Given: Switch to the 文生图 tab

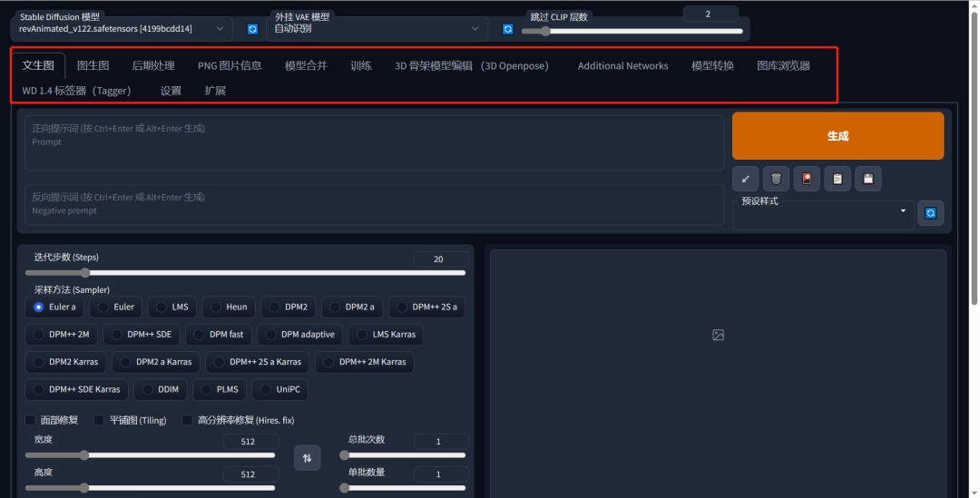Looking at the screenshot, I should [38, 65].
